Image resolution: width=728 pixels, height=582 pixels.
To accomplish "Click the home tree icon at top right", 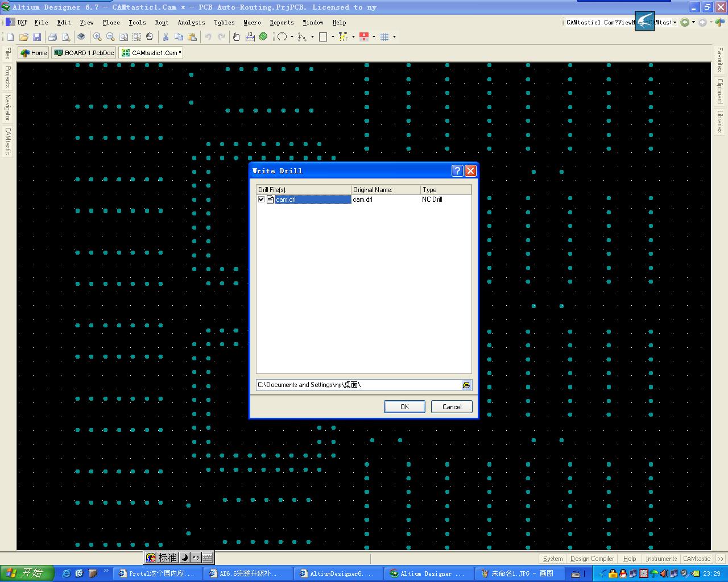I will [x=720, y=22].
